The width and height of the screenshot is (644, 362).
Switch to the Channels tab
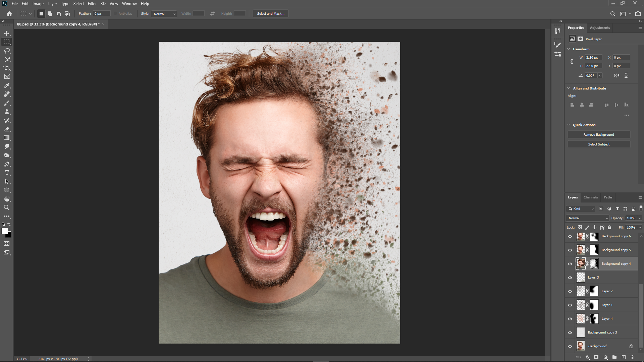[x=590, y=197]
